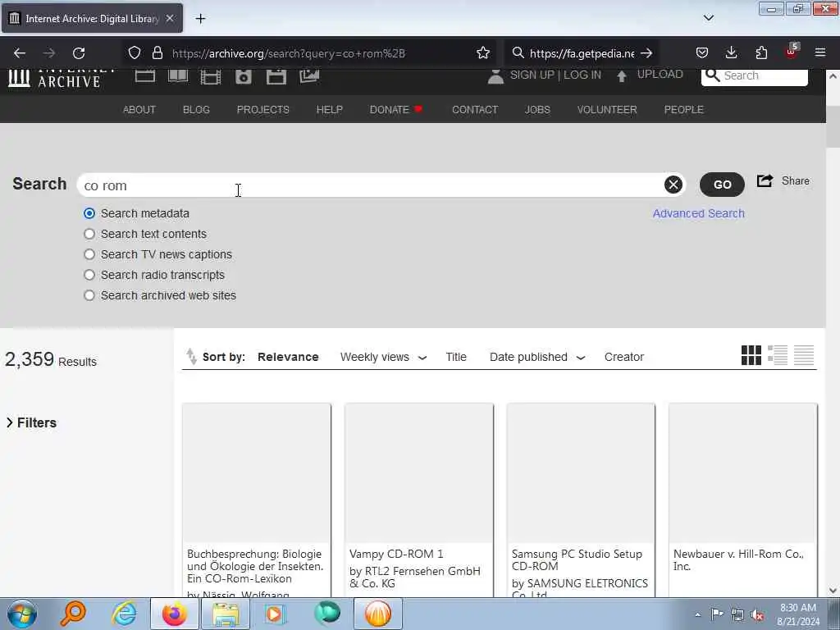Viewport: 840px width, 630px height.
Task: Click the top-right Search box
Action: 755,76
